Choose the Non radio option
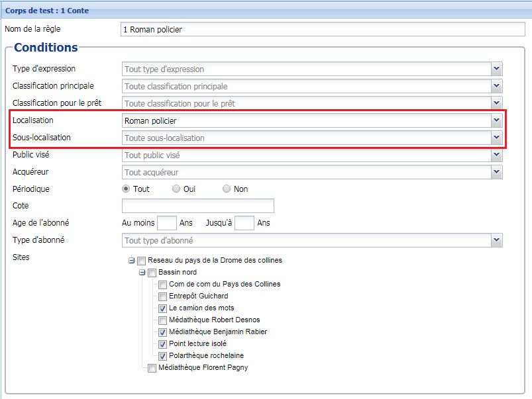This screenshot has height=399, width=532. 227,189
